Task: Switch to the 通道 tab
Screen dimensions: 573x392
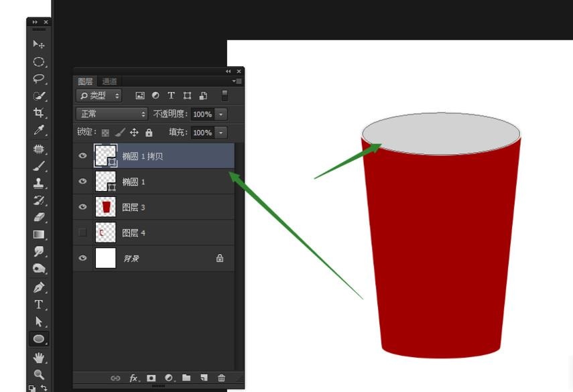Action: coord(109,81)
